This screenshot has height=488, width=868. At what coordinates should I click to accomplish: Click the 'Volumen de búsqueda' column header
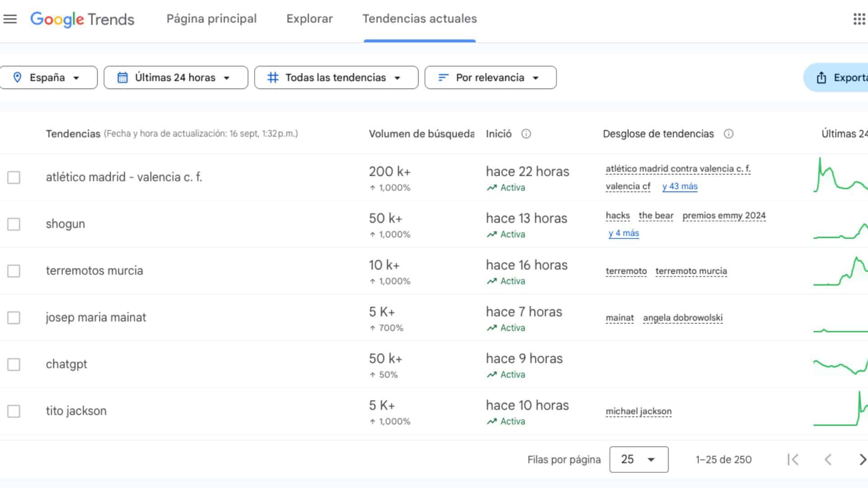pyautogui.click(x=421, y=134)
